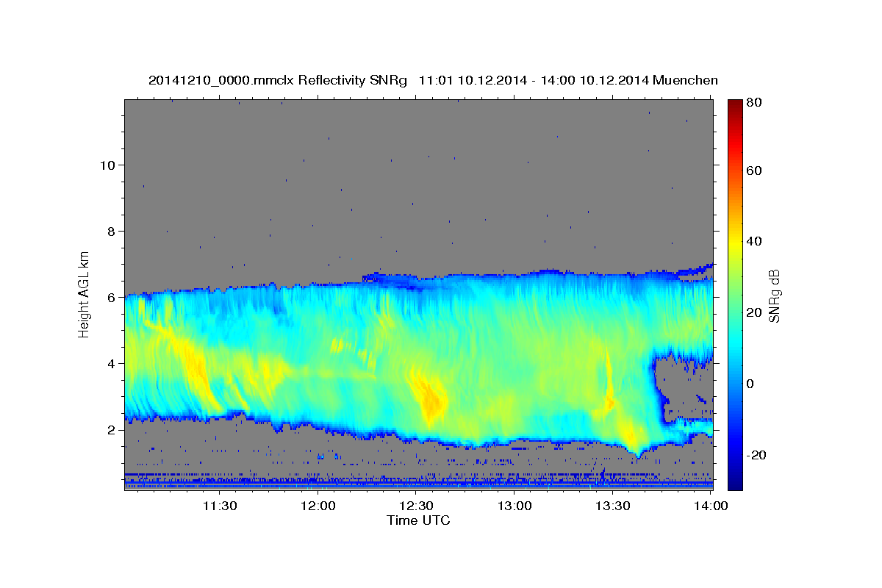Click the height tick label 8
This screenshot has width=882, height=588.
pos(110,231)
